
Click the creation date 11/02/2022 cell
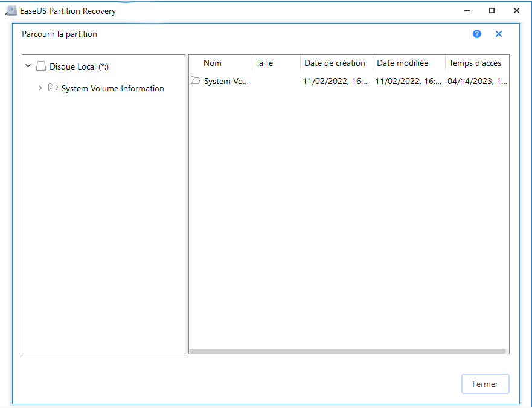336,81
